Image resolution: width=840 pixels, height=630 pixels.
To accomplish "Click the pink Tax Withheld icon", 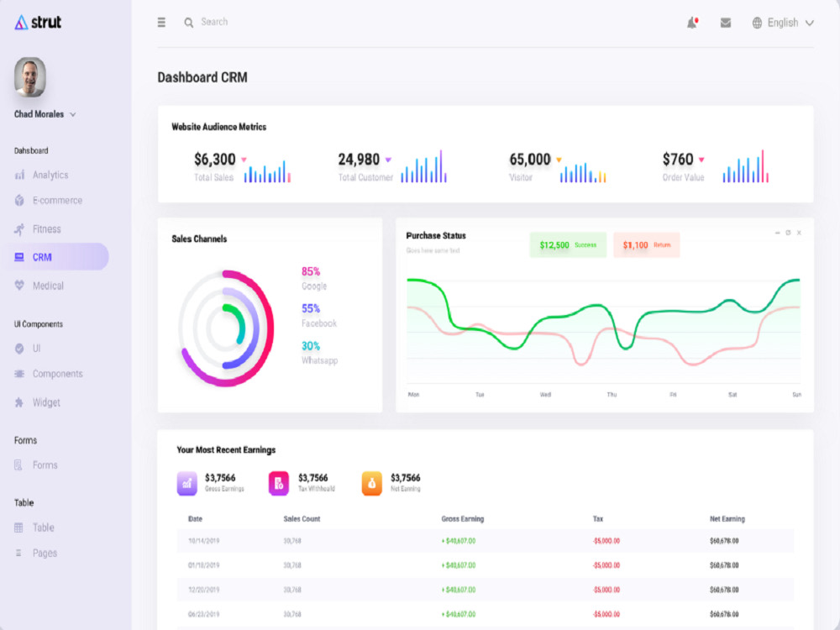I will tap(279, 483).
